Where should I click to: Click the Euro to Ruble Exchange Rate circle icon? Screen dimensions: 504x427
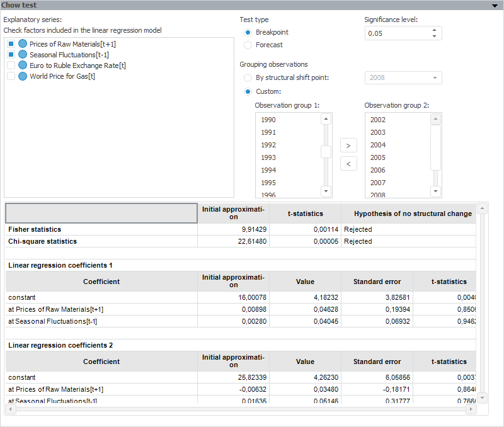(x=23, y=65)
